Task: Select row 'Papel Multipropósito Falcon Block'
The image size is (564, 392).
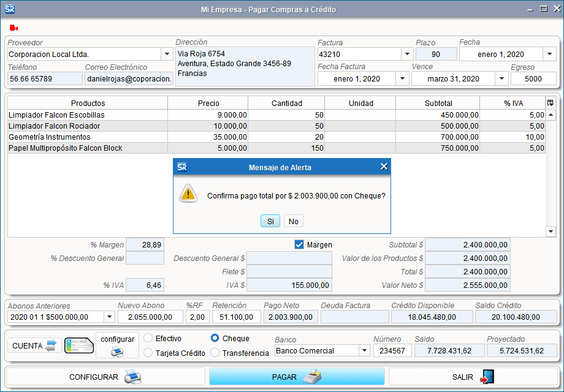Action: (276, 148)
